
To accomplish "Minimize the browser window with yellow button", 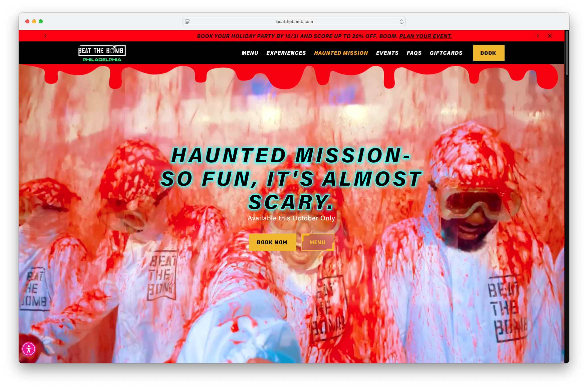I will tap(34, 21).
